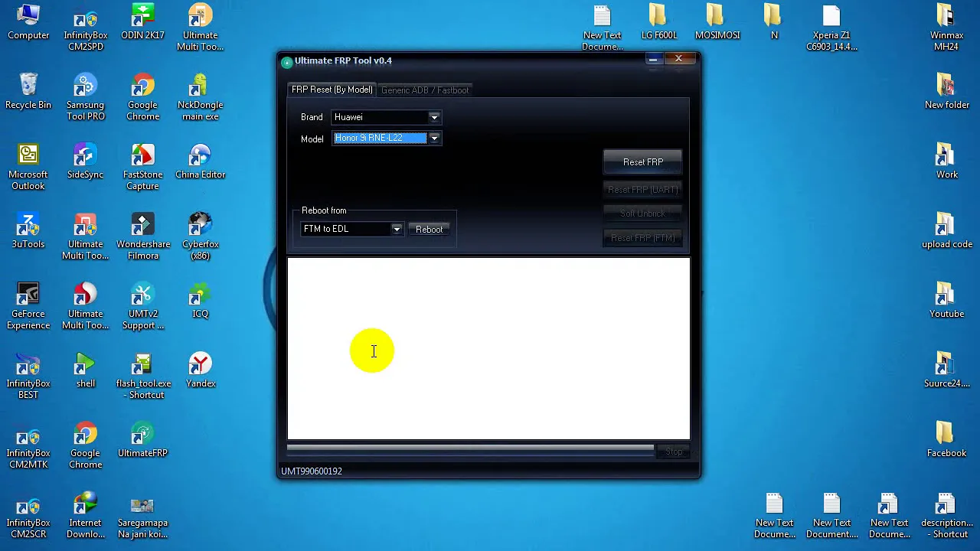
Task: Click the progress bar in FRP Tool
Action: pos(471,449)
